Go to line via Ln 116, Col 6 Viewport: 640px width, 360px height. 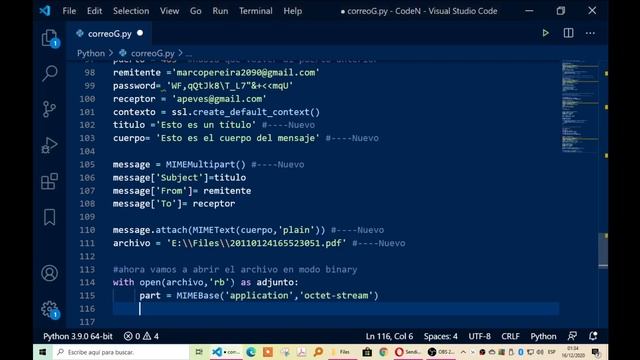click(389, 336)
